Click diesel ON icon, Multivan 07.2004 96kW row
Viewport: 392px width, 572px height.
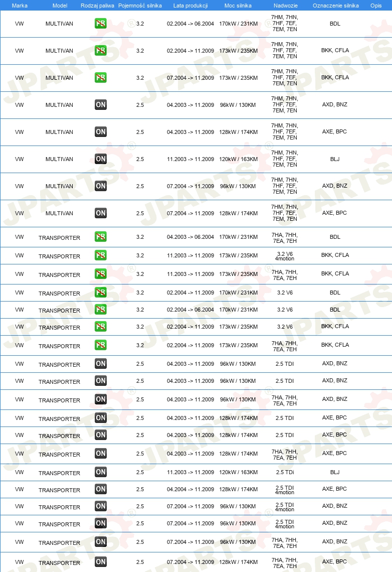101,186
